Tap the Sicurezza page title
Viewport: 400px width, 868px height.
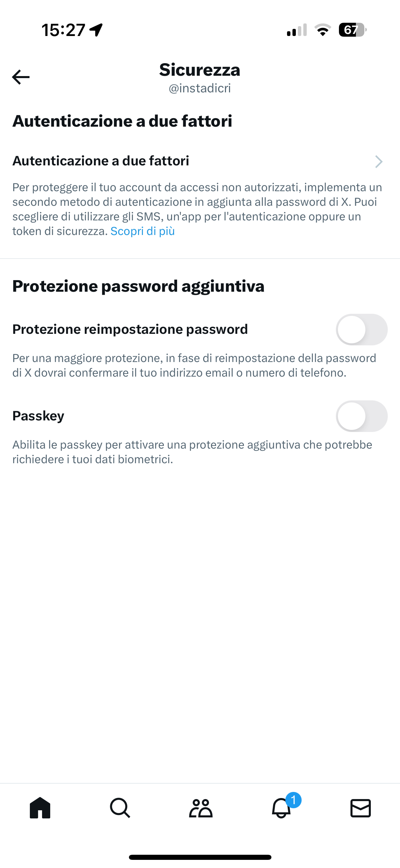200,70
